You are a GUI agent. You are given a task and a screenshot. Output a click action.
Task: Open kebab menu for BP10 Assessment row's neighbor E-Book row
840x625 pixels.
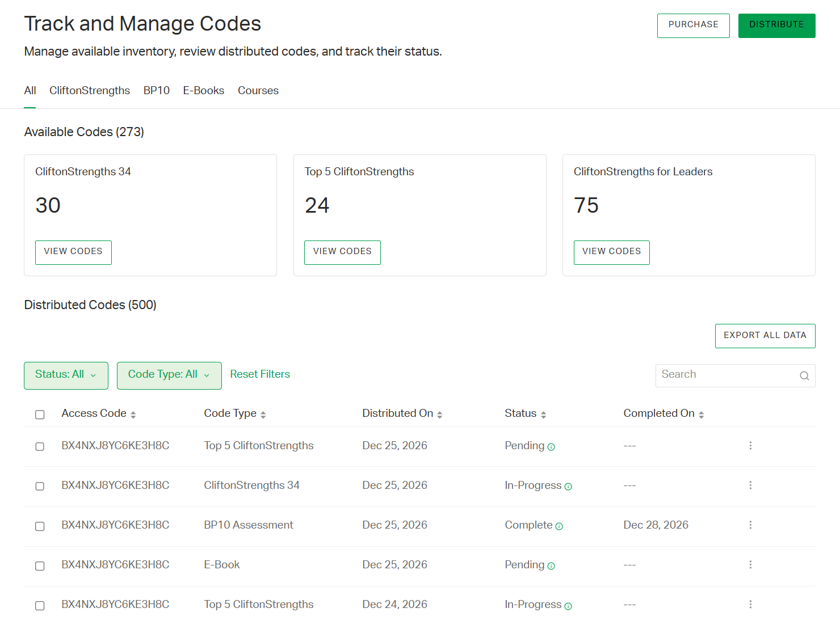750,565
